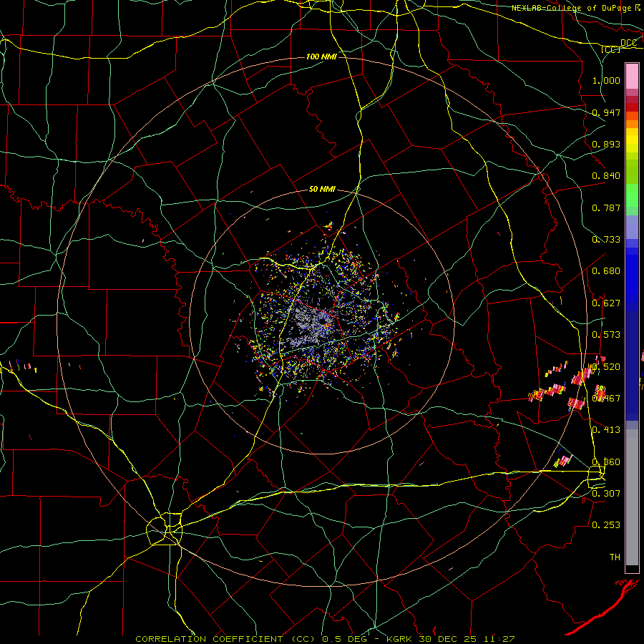The image size is (644, 644).
Task: Click the "[CC]" label above the color bar
Action: 610,49
